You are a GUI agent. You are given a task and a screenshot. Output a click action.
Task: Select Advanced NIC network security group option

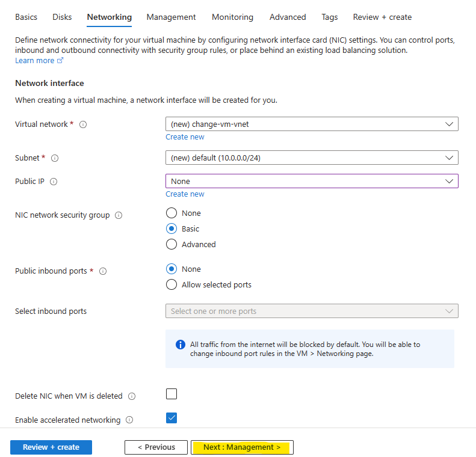(x=172, y=244)
